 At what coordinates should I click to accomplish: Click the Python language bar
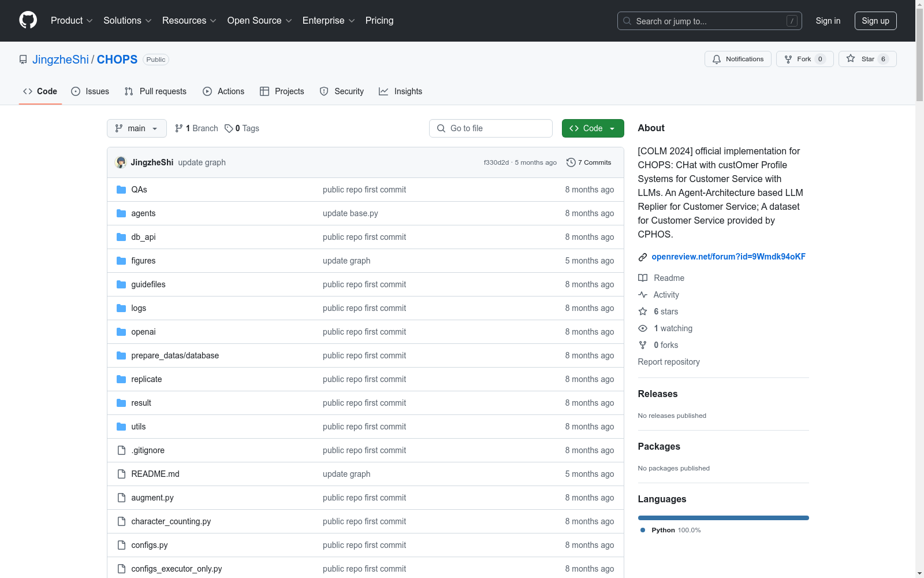tap(723, 518)
